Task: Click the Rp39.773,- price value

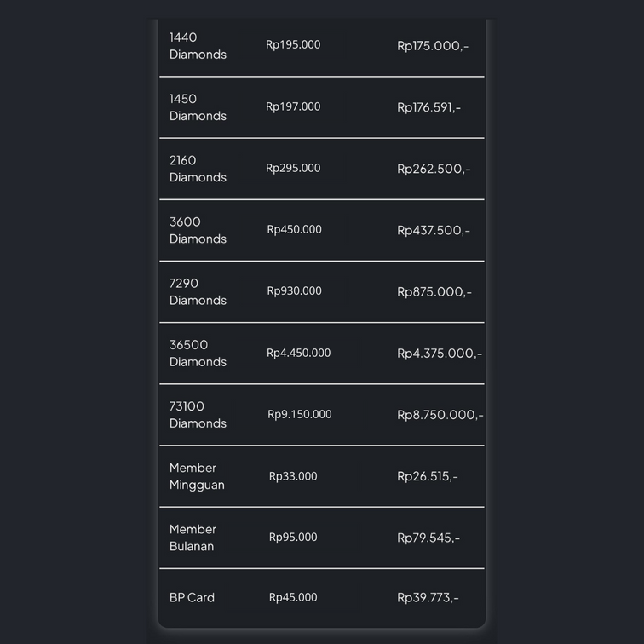Action: coord(428,598)
